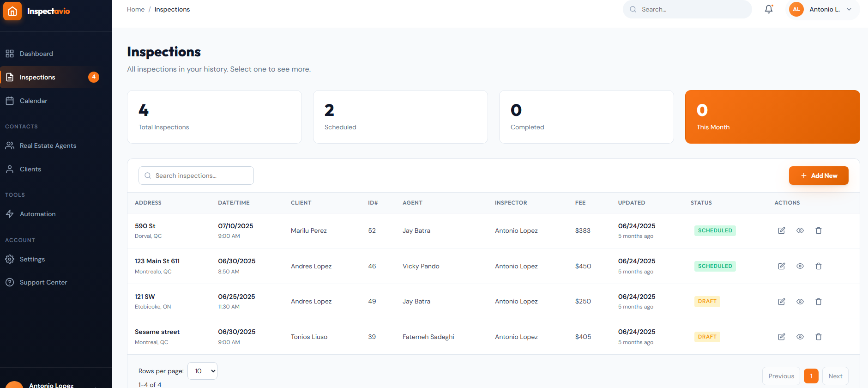Open Clients in the sidebar

point(56,169)
